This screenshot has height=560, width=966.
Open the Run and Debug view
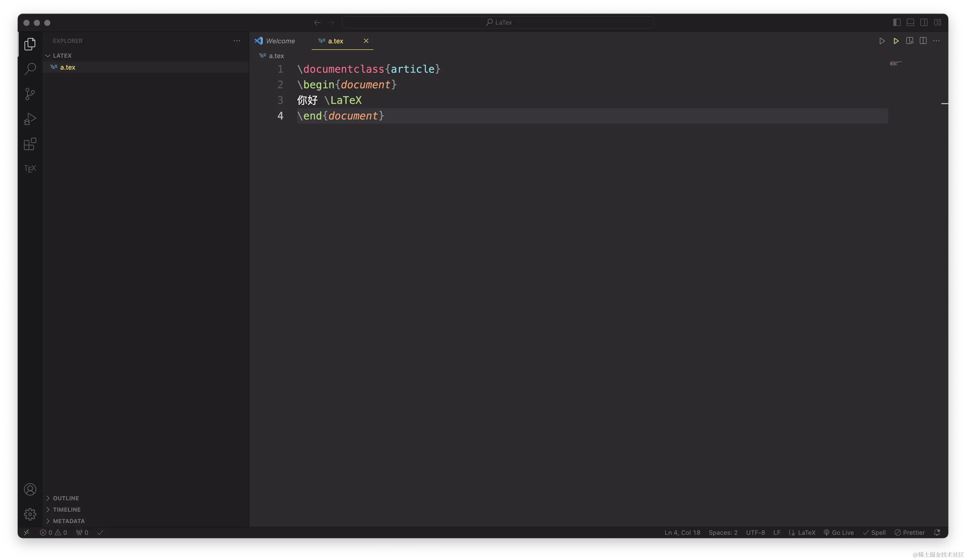(30, 119)
